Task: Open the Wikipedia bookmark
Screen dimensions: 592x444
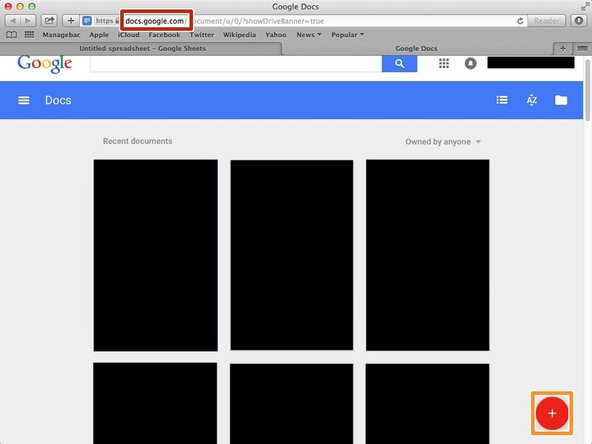Action: click(x=239, y=35)
